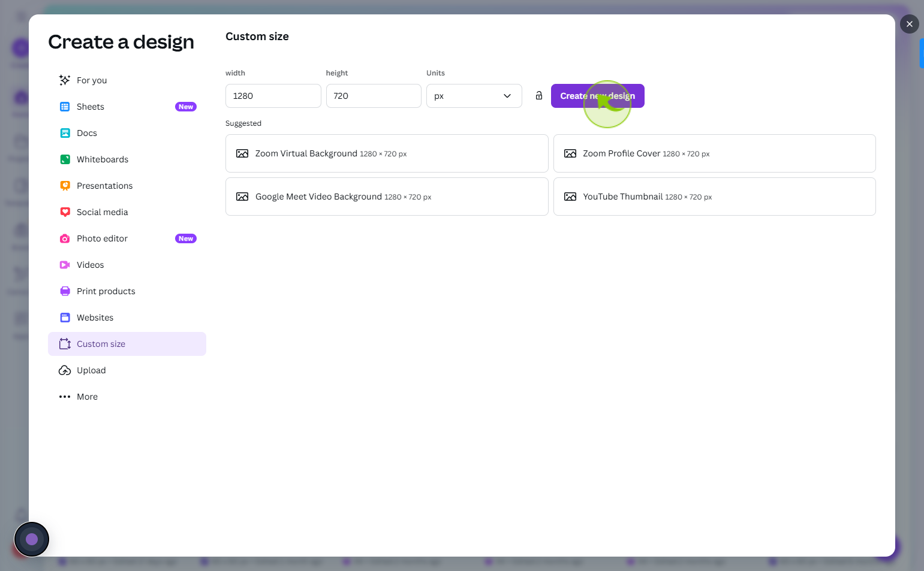Toggle the aspect ratio lock icon
Screen dimensions: 924x571
click(x=539, y=96)
